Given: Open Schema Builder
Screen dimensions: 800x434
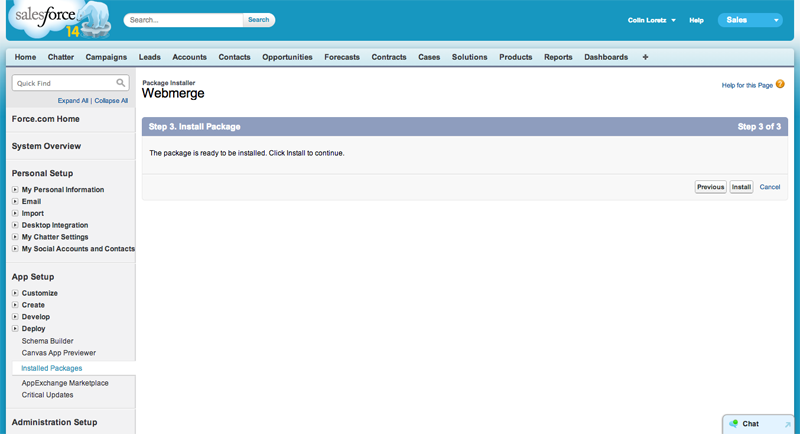Looking at the screenshot, I should 47,341.
